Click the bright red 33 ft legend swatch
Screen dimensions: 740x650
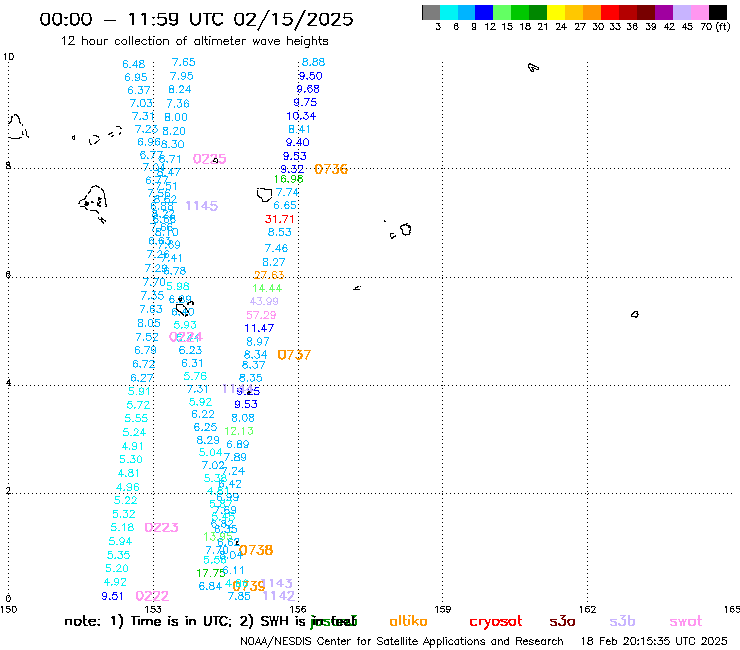click(x=610, y=12)
